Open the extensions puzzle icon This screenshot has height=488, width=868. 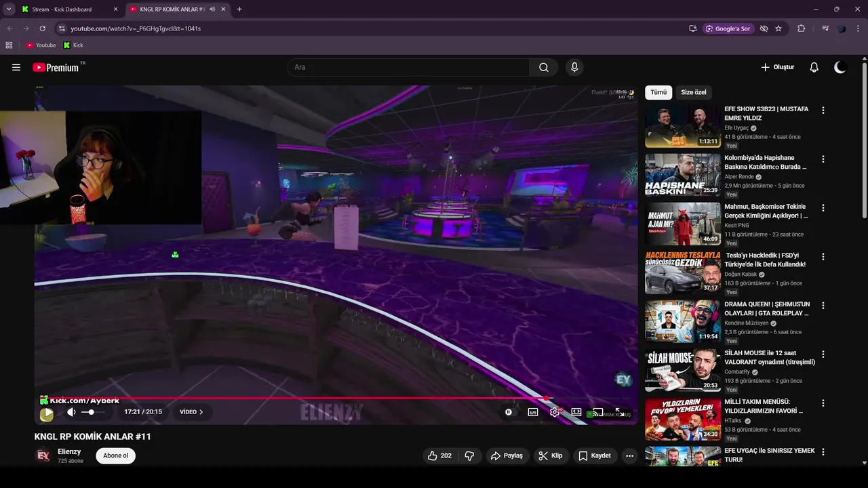pyautogui.click(x=802, y=28)
